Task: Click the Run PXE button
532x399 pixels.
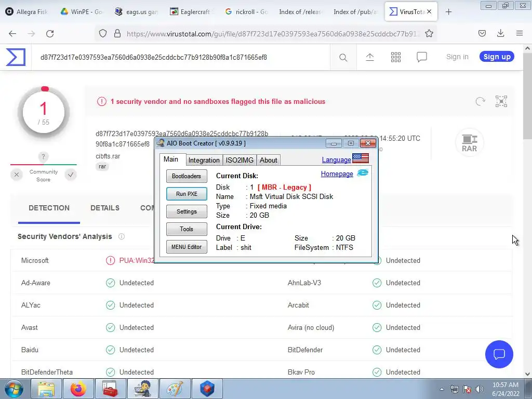Action: [187, 194]
